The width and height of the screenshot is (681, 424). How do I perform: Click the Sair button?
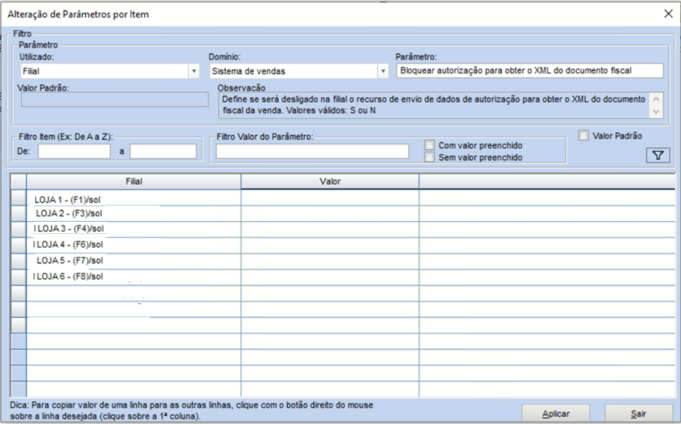coord(638,414)
